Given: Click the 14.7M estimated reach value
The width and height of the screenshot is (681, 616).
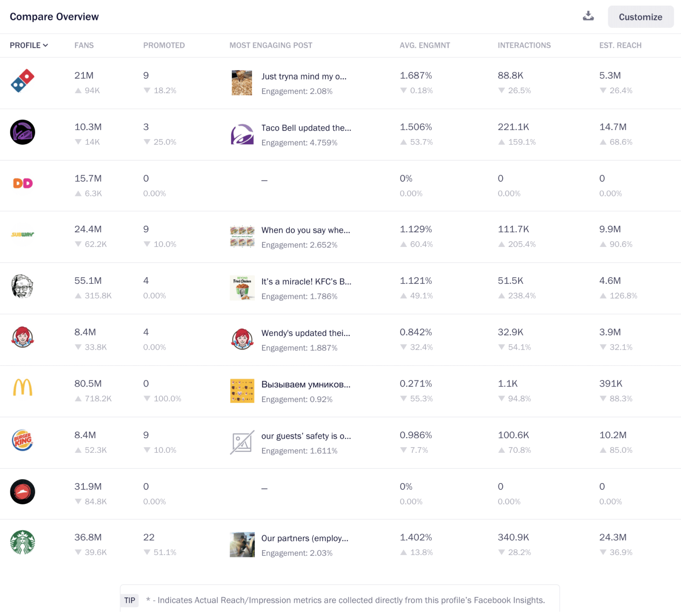Looking at the screenshot, I should click(x=613, y=127).
